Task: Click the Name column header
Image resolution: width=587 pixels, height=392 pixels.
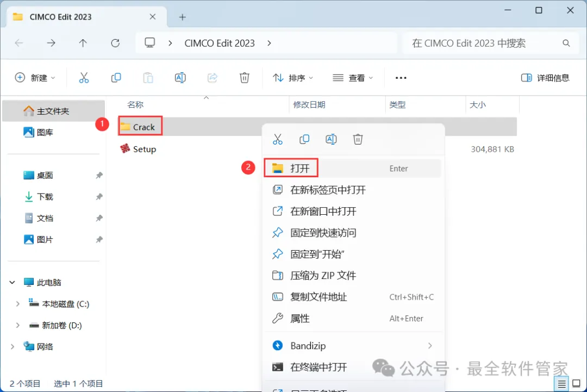Action: [x=204, y=105]
